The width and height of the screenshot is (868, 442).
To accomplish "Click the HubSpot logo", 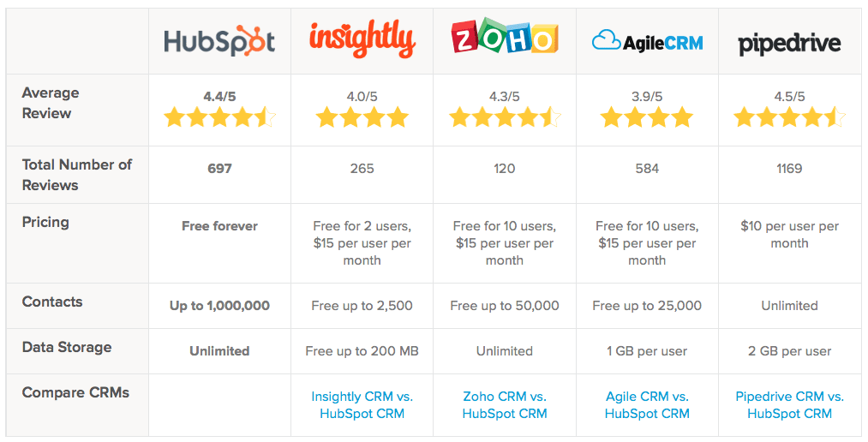I will [x=219, y=41].
